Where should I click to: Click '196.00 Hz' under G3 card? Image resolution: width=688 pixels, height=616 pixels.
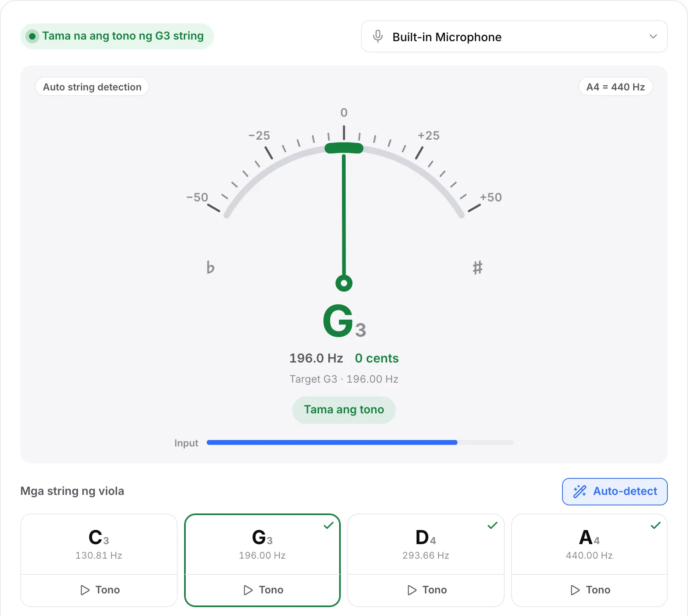point(262,555)
